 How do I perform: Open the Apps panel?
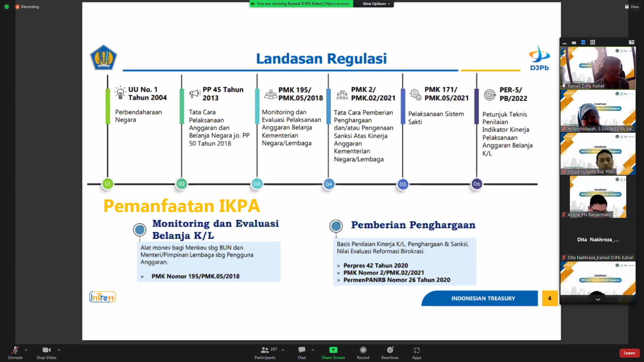point(417,352)
